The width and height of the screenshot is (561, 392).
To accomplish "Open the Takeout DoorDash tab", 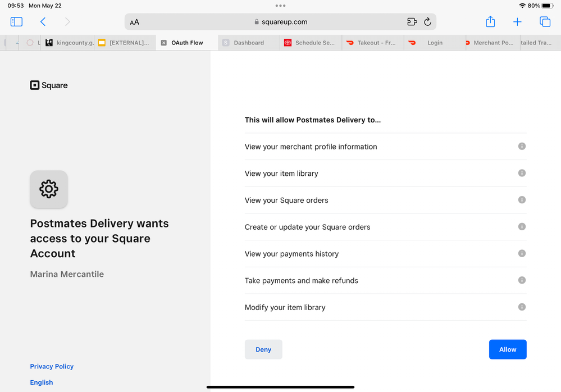I will click(376, 43).
